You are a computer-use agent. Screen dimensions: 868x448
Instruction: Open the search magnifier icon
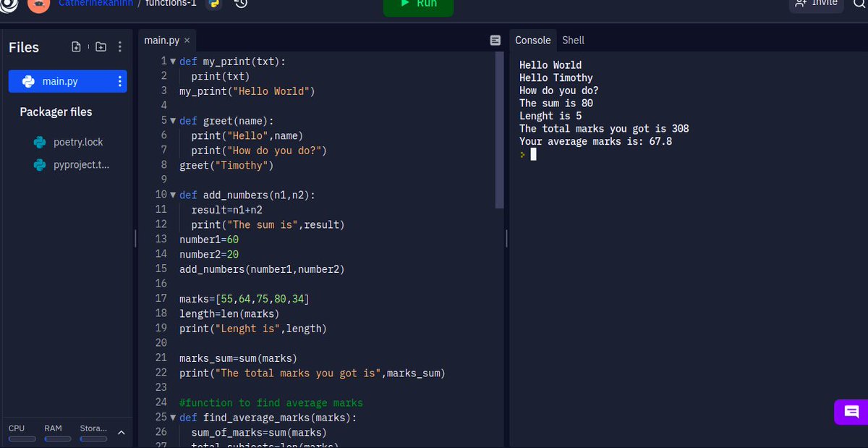859,4
